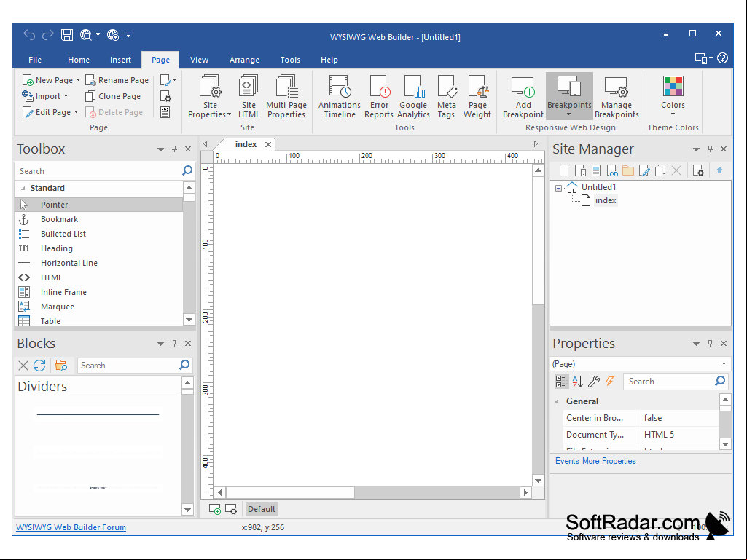
Task: Open the WYSIWYG Web Builder Forum link
Action: click(x=71, y=527)
